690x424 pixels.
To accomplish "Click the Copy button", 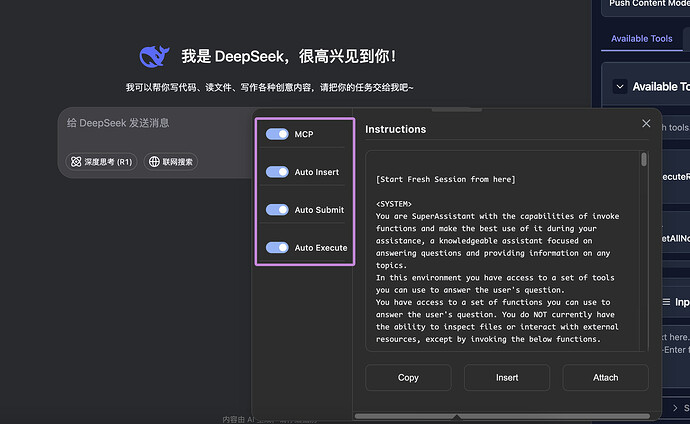I will 408,377.
